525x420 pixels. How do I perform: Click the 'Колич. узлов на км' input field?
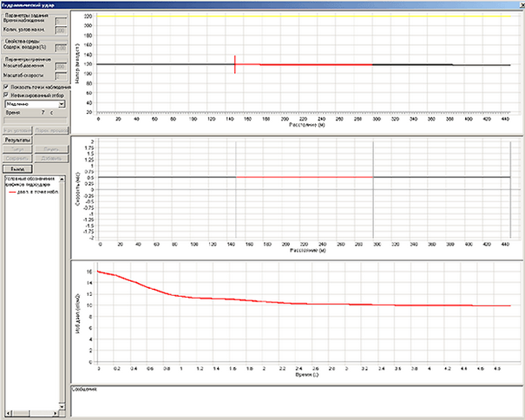61,31
